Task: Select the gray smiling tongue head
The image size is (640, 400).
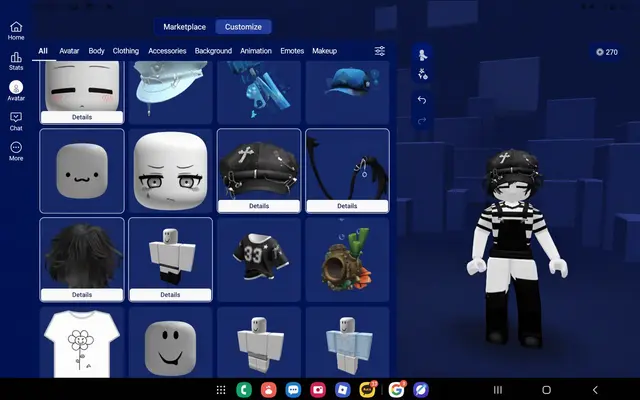Action: pos(170,342)
